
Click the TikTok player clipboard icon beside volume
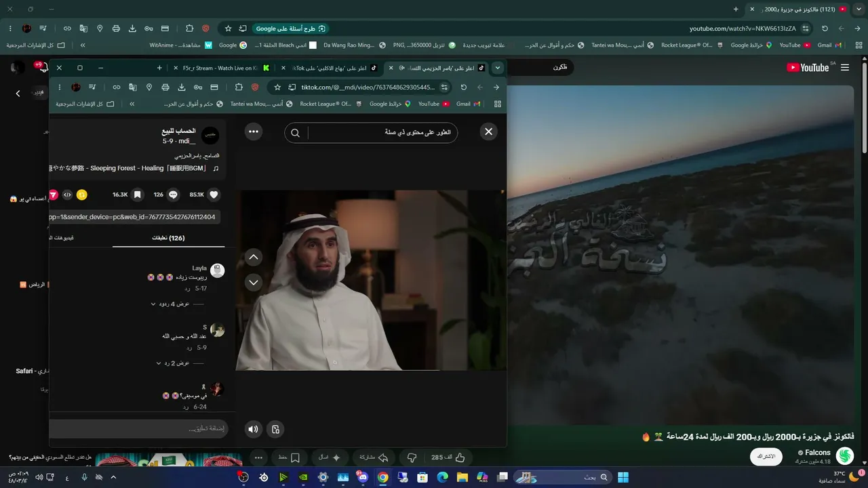pyautogui.click(x=275, y=429)
